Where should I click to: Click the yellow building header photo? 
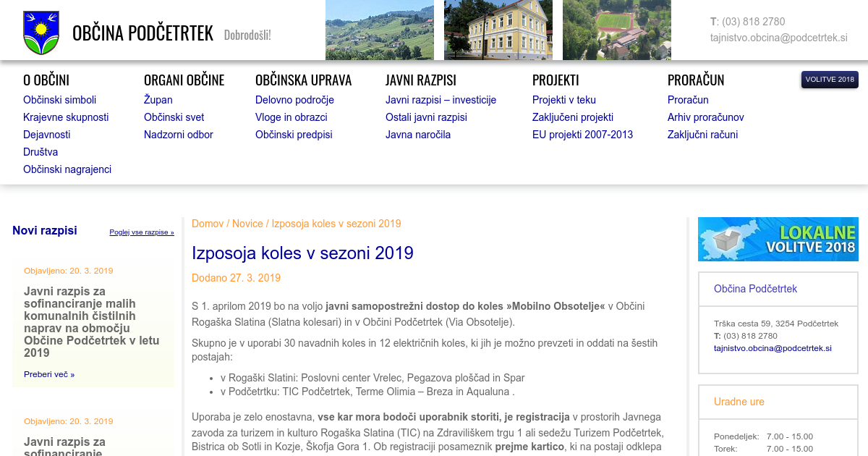(x=498, y=30)
